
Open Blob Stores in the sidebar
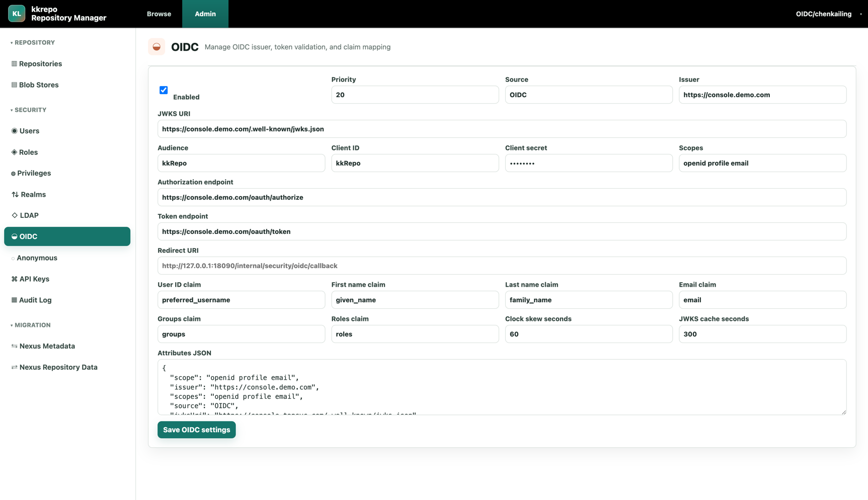[67, 85]
